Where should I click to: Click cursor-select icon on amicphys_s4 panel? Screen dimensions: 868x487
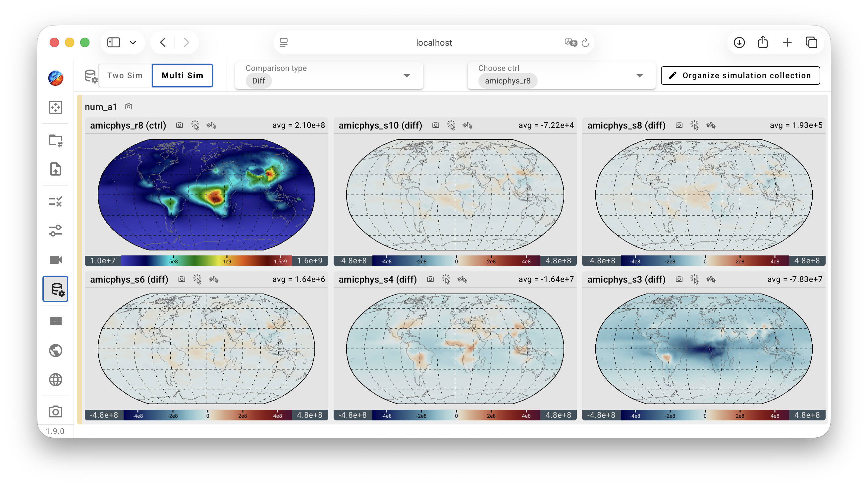click(446, 279)
